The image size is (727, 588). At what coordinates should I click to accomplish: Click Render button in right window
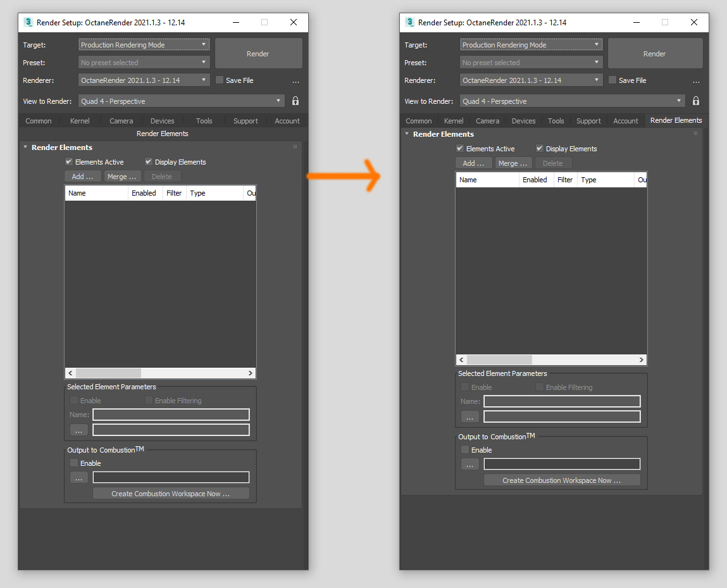pos(655,53)
